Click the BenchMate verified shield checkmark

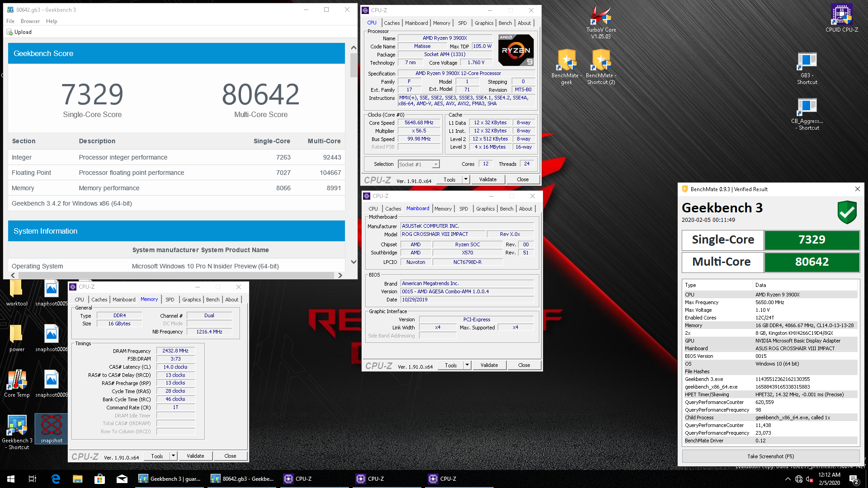click(847, 212)
